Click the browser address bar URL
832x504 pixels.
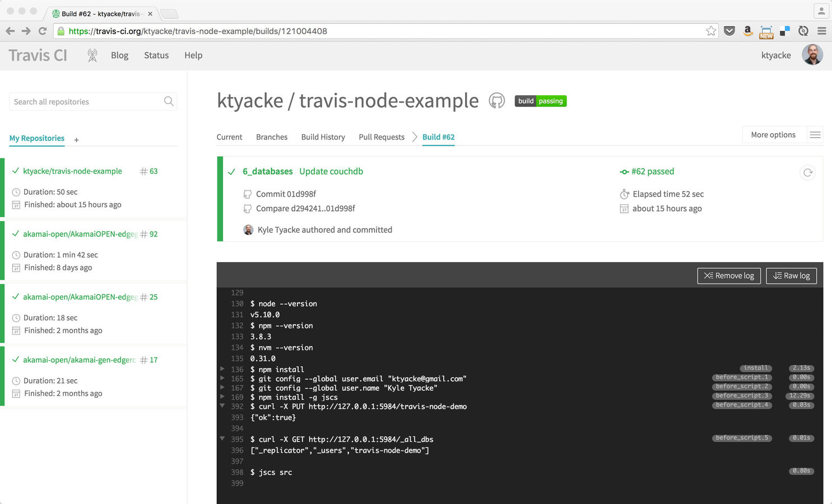point(198,31)
